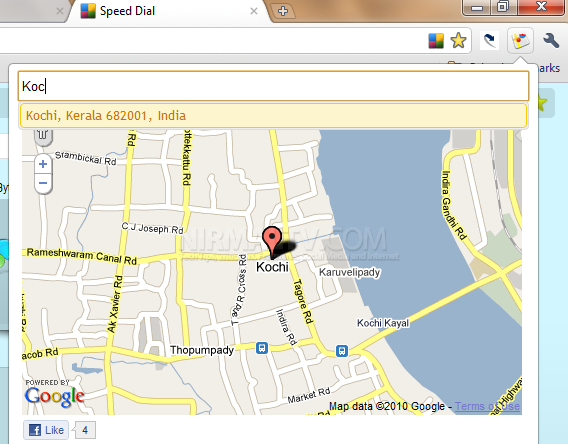Select the Kochi, Kerala 682001, India suggestion
Screen dimensions: 568x444
273,116
